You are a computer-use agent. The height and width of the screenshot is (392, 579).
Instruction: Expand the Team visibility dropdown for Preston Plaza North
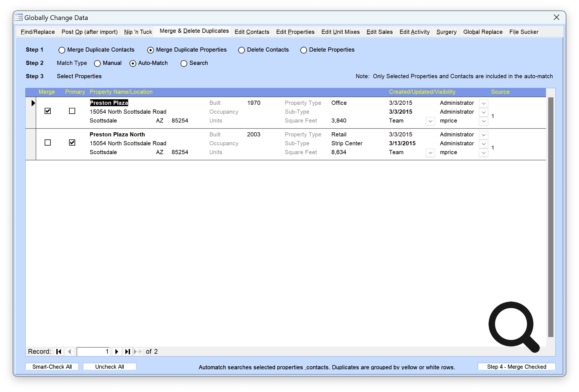(x=430, y=152)
